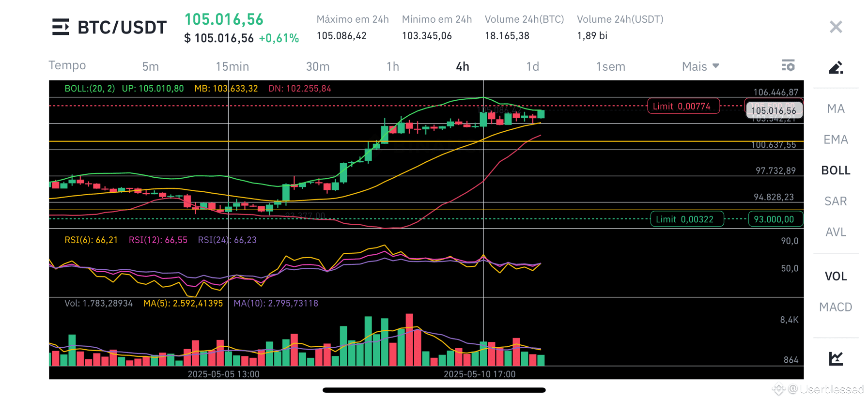Toggle the VOL sub-indicator
The height and width of the screenshot is (401, 868).
[x=836, y=276]
